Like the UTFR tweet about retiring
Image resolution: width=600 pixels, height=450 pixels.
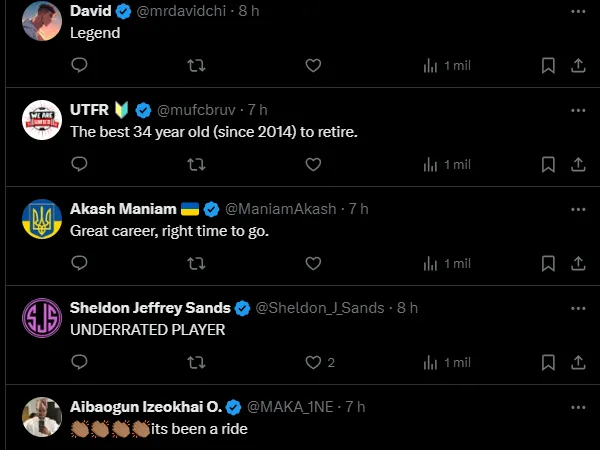(x=313, y=164)
